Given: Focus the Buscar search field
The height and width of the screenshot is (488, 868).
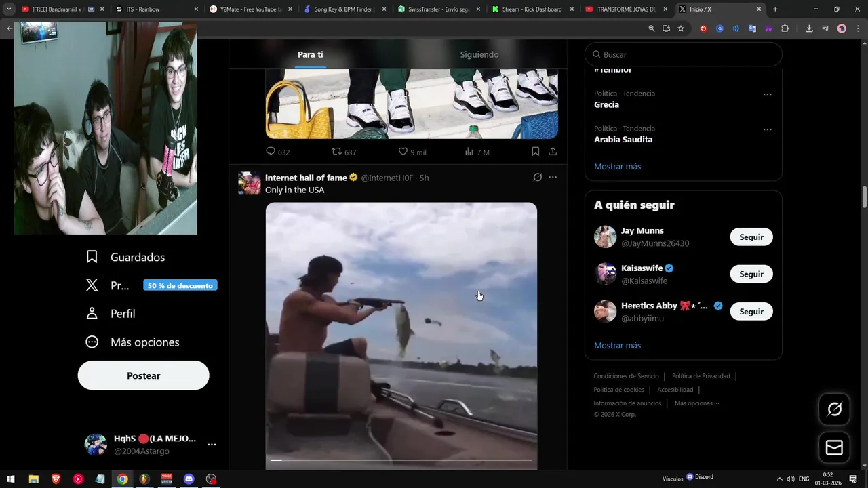Looking at the screenshot, I should pyautogui.click(x=684, y=54).
